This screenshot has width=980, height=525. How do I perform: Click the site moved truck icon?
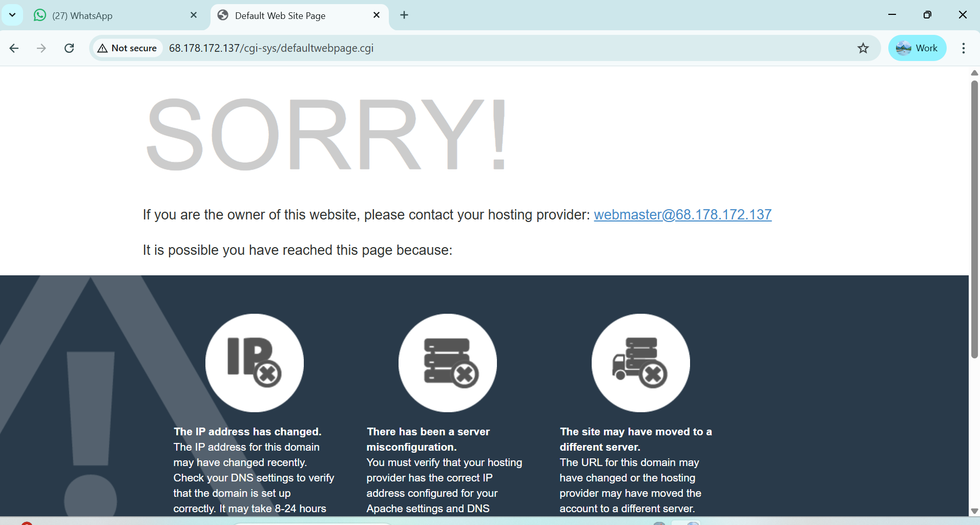(640, 362)
